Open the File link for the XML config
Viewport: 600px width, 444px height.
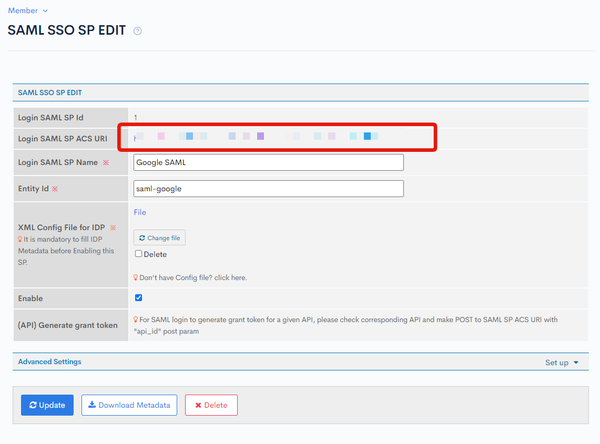pos(140,212)
